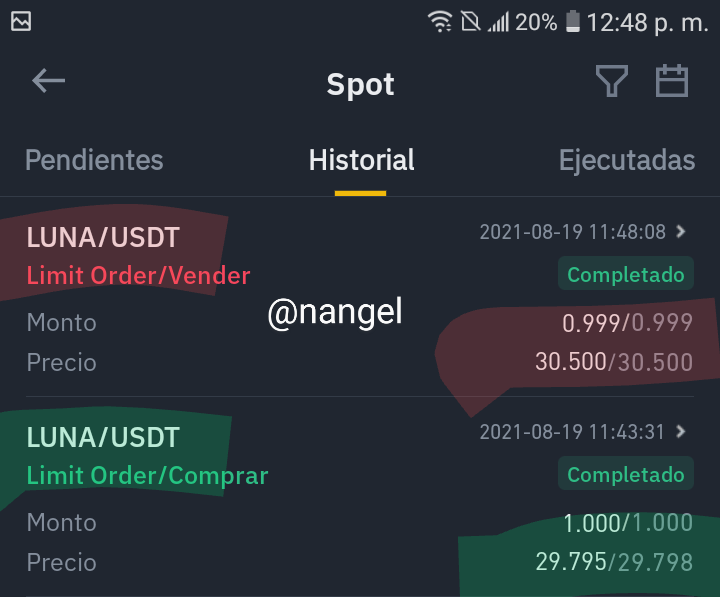Expand the 11:43:31 buy order details chevron
Image resolution: width=720 pixels, height=597 pixels.
click(681, 431)
